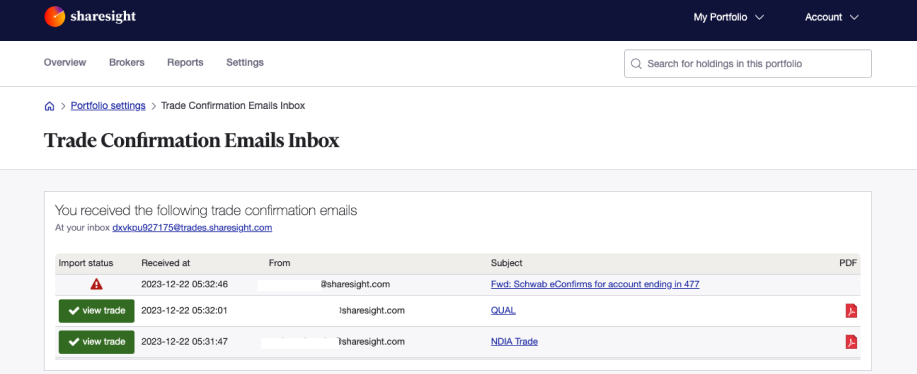
Task: Open the PDF icon for NDIA Trade
Action: coord(852,342)
